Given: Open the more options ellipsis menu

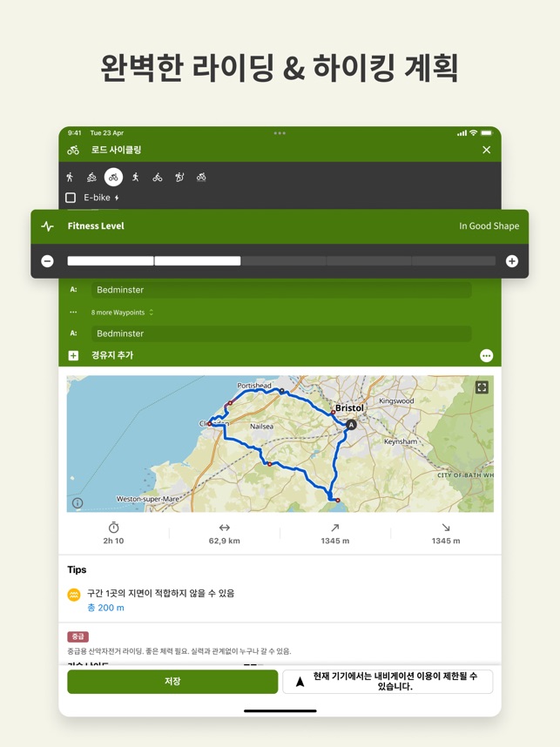Looking at the screenshot, I should 486,355.
